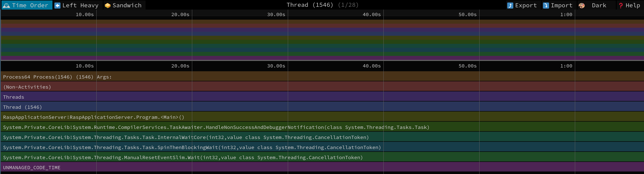Click the Left Heavy arrow icon
Viewport: 644px width, 174px height.
pos(58,5)
